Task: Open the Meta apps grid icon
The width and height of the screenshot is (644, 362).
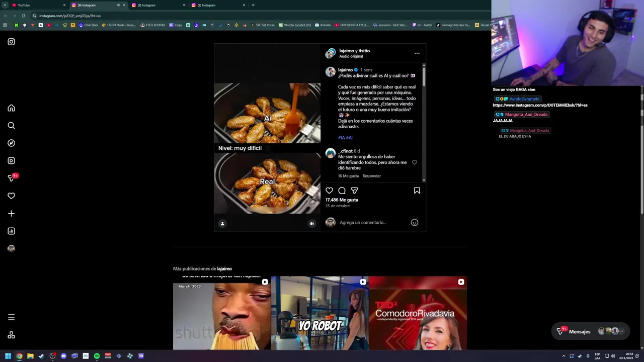Action: (11, 335)
